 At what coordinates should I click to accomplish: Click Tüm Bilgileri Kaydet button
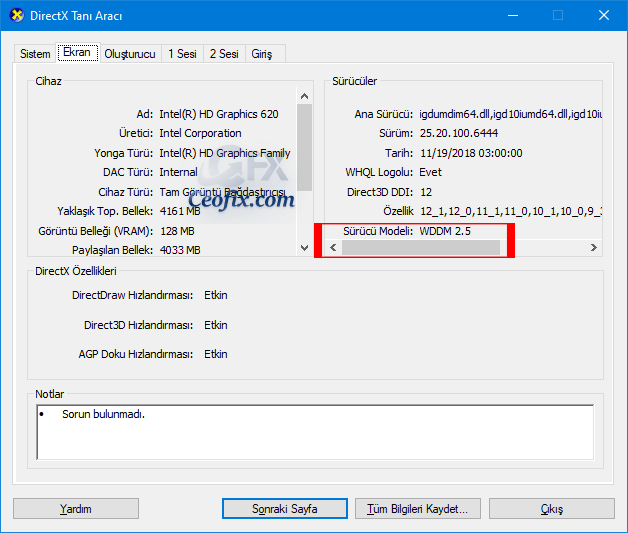tap(418, 509)
